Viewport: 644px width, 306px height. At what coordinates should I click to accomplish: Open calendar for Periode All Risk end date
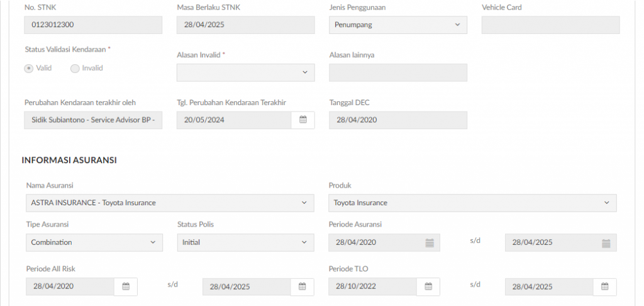303,286
